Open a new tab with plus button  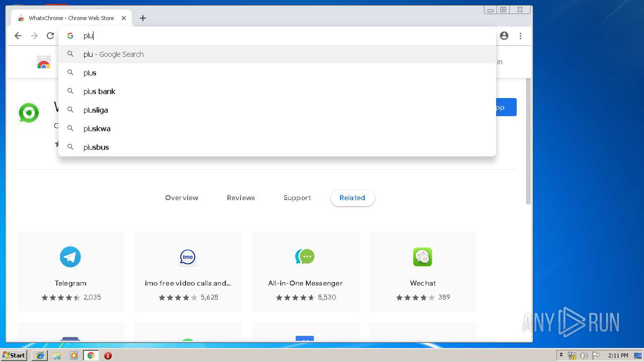[x=143, y=18]
